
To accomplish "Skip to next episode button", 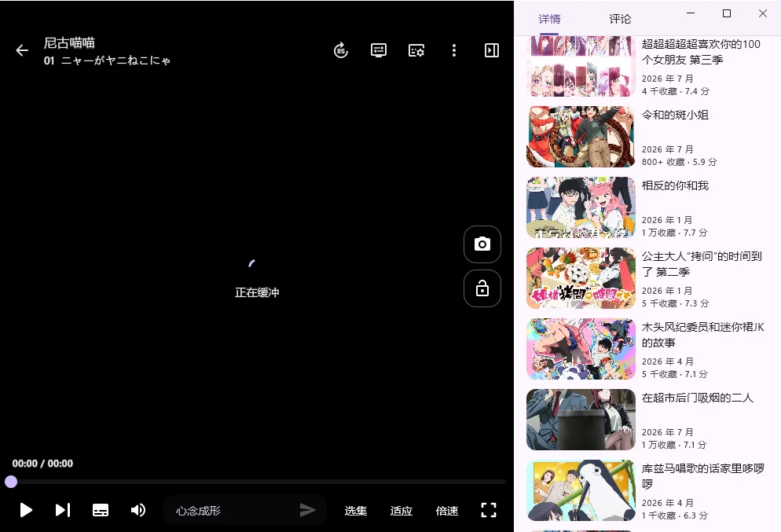I will point(63,510).
